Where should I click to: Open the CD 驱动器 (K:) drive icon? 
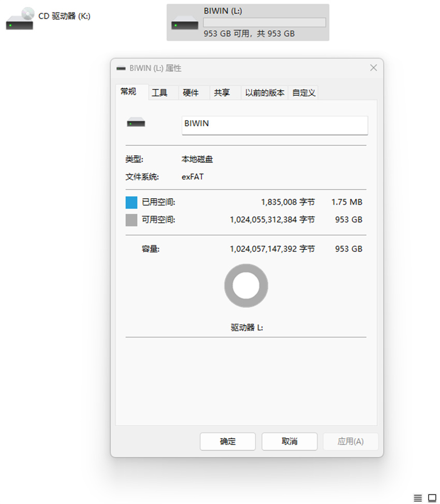point(20,17)
